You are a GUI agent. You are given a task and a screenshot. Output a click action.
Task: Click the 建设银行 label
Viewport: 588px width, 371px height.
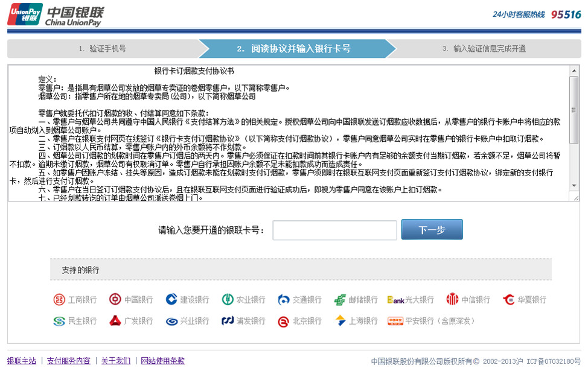(194, 300)
